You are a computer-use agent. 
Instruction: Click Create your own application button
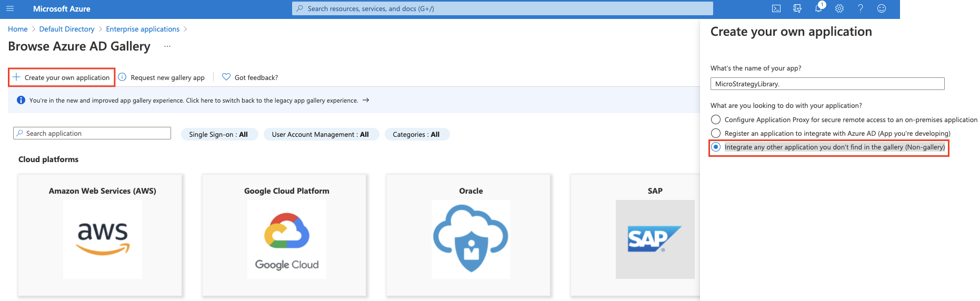(x=62, y=77)
